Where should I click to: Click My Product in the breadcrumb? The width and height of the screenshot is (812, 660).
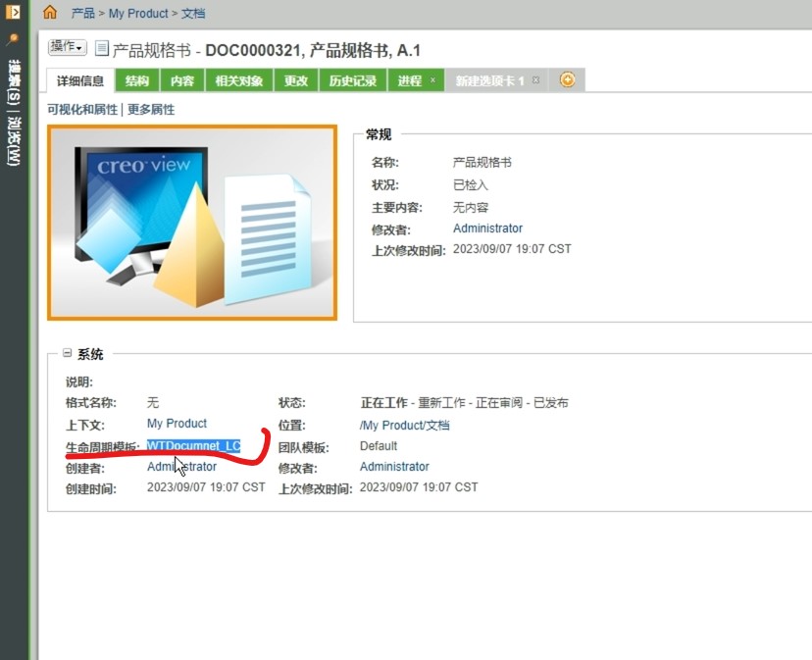pyautogui.click(x=138, y=13)
